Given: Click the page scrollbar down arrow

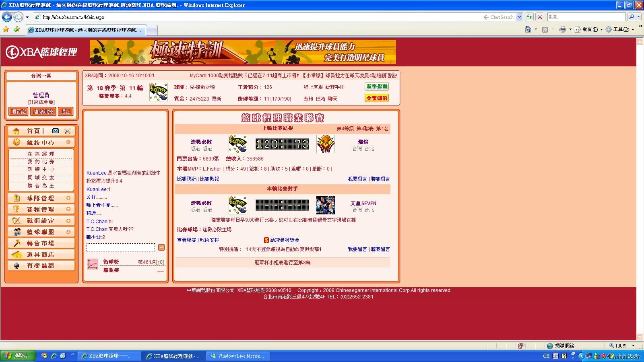Looking at the screenshot, I should 640,337.
